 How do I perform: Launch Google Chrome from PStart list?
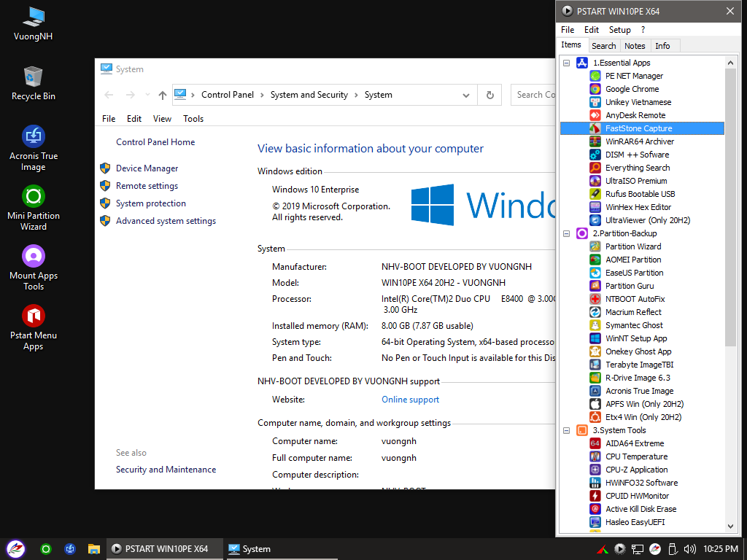(x=595, y=89)
